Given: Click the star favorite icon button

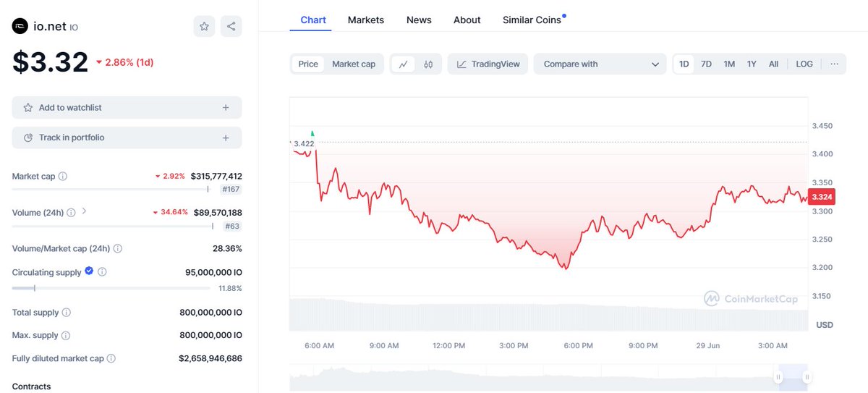Looking at the screenshot, I should coord(204,26).
